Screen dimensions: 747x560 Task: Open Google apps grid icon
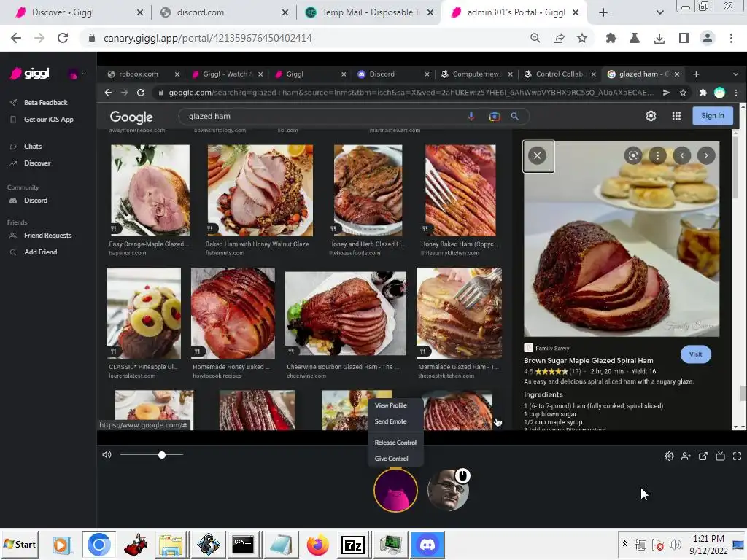coord(676,116)
